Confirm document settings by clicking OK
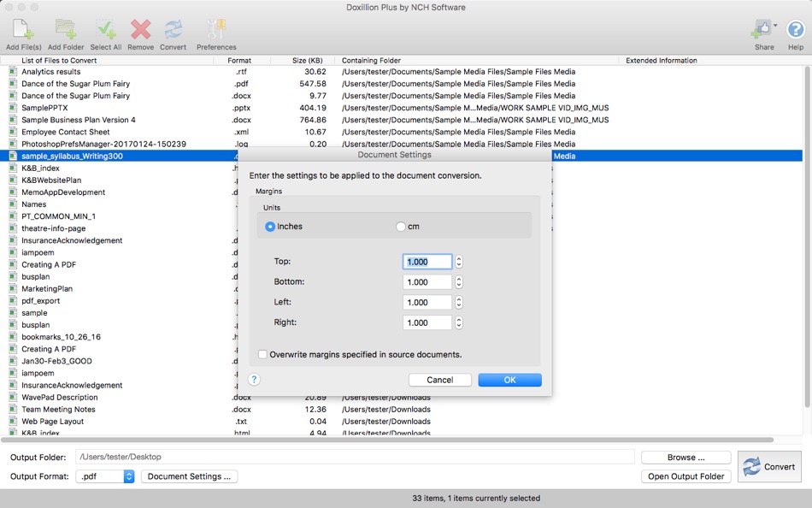The height and width of the screenshot is (508, 812). [x=509, y=380]
